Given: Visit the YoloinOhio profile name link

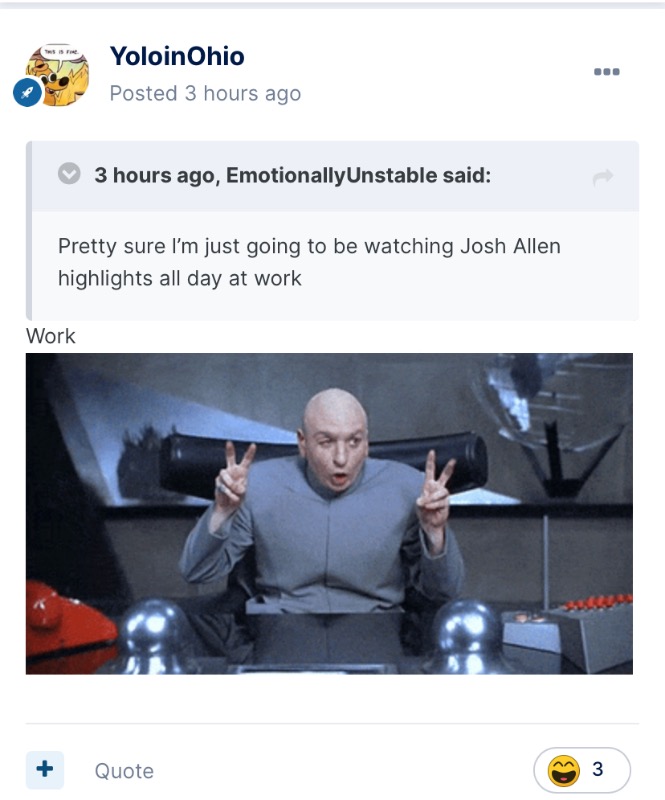Looking at the screenshot, I should [x=177, y=56].
